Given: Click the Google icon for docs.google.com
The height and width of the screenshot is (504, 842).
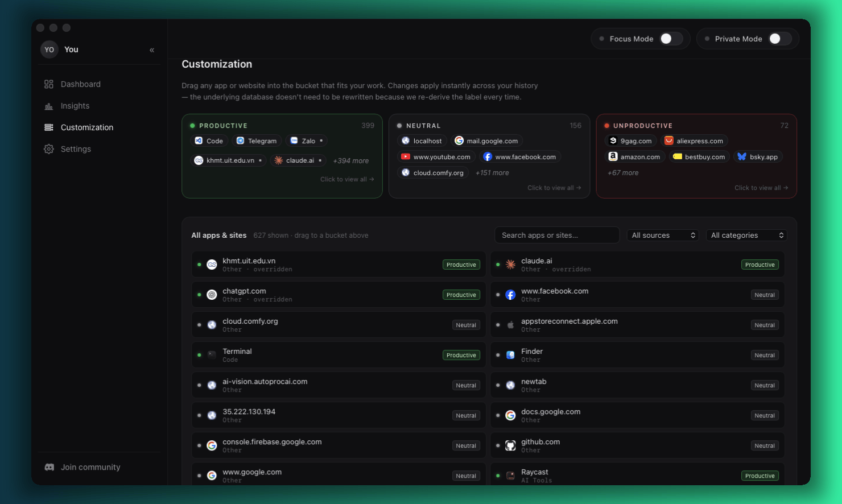Looking at the screenshot, I should click(510, 415).
